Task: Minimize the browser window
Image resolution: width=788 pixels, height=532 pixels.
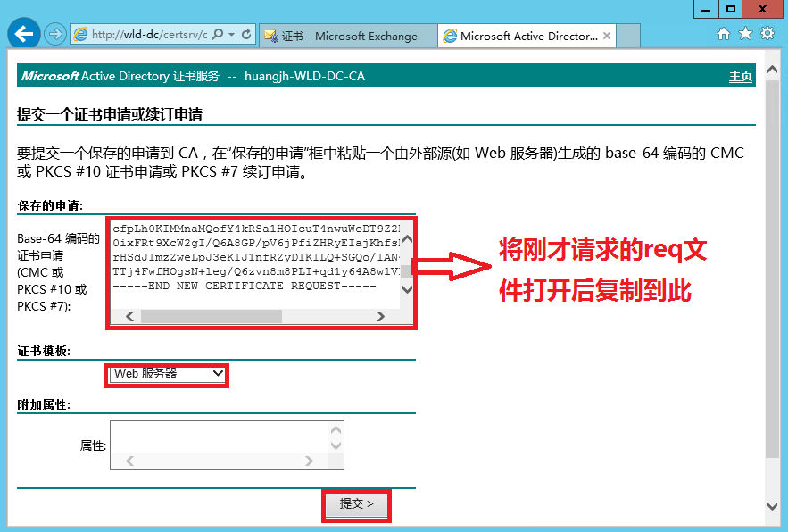Action: coord(706,9)
